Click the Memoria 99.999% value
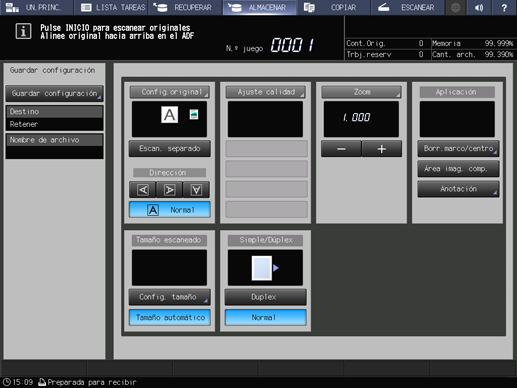Viewport: 517px width, 388px height. (499, 43)
